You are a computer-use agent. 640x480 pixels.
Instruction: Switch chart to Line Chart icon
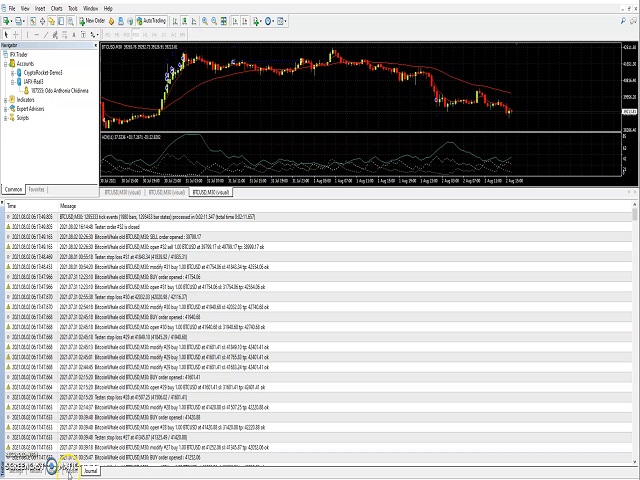click(x=194, y=21)
